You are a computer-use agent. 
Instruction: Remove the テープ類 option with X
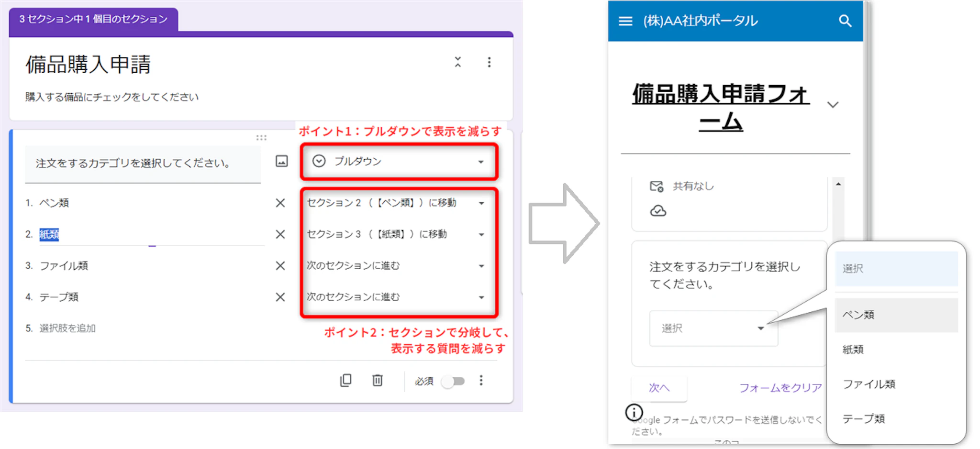click(280, 297)
